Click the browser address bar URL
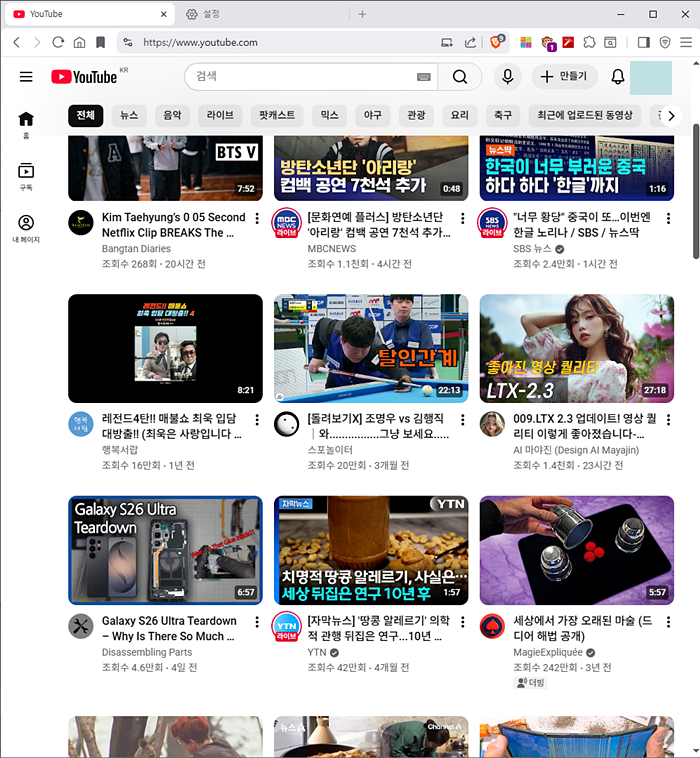Screen dimensions: 700x758 tap(200, 43)
